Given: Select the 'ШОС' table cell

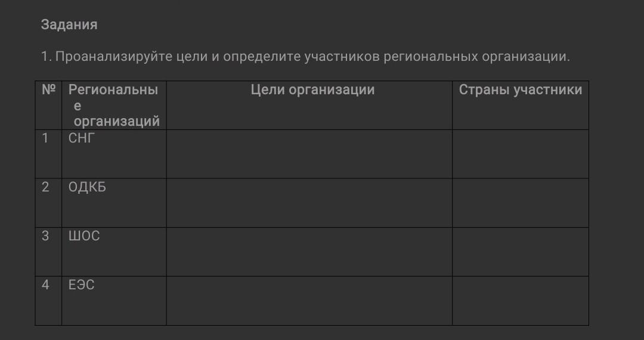Looking at the screenshot, I should pos(84,236).
